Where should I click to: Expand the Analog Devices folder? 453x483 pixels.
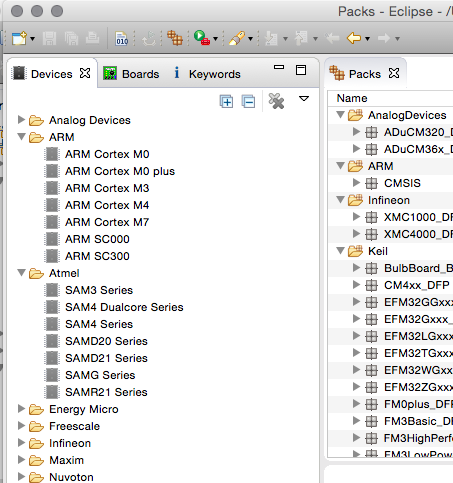coord(21,119)
